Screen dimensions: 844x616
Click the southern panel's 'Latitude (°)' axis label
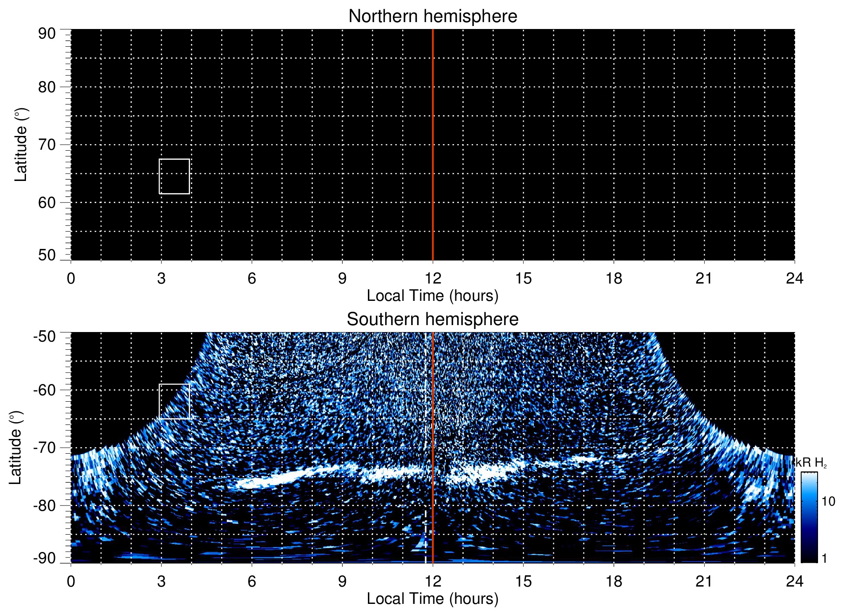(16, 448)
